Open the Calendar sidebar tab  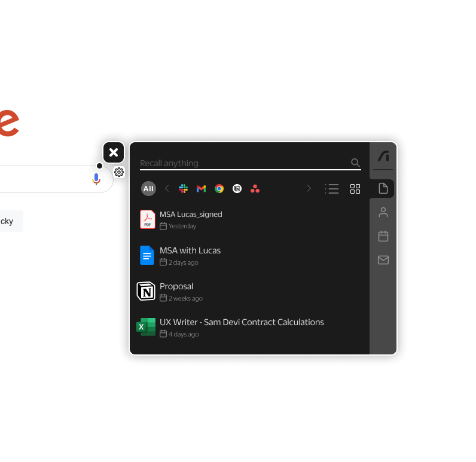coord(383,236)
